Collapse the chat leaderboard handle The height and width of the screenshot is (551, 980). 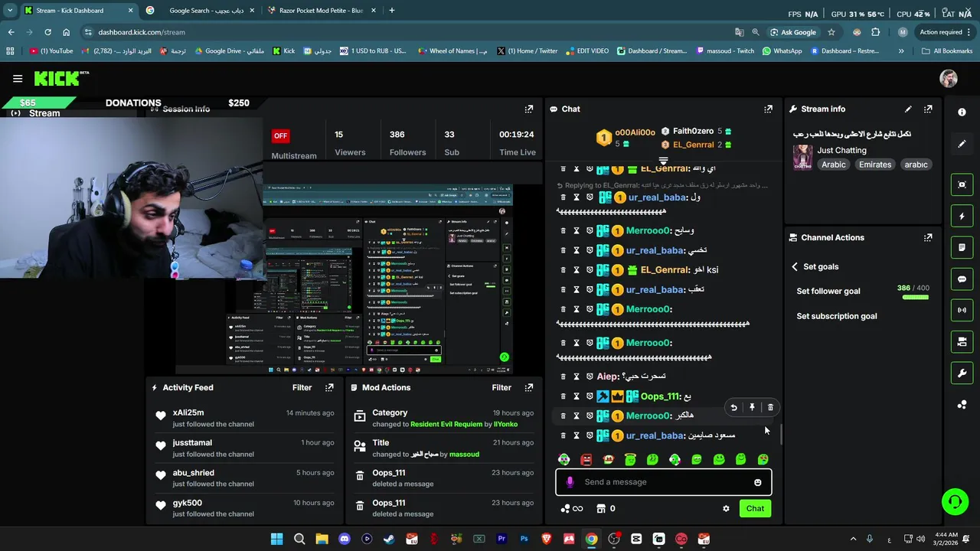pyautogui.click(x=663, y=161)
